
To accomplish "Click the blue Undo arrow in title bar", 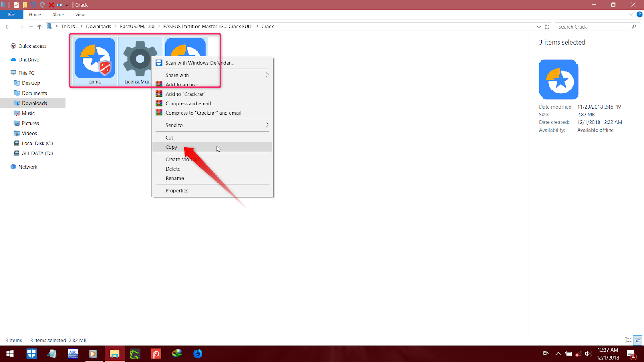I will pos(33,5).
